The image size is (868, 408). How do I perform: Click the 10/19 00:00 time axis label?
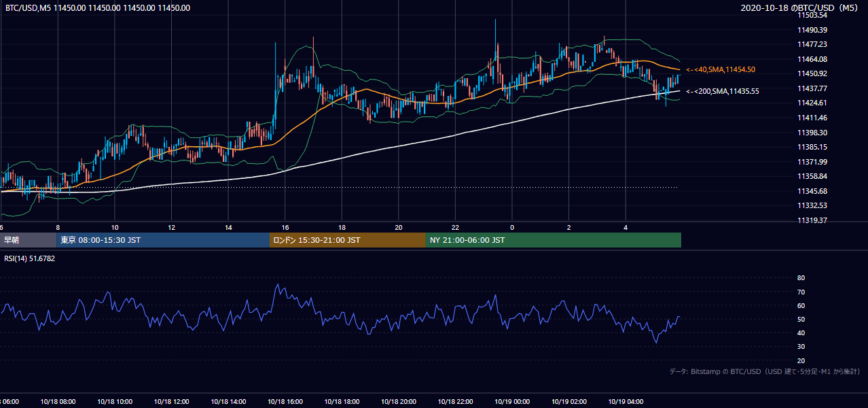512,402
